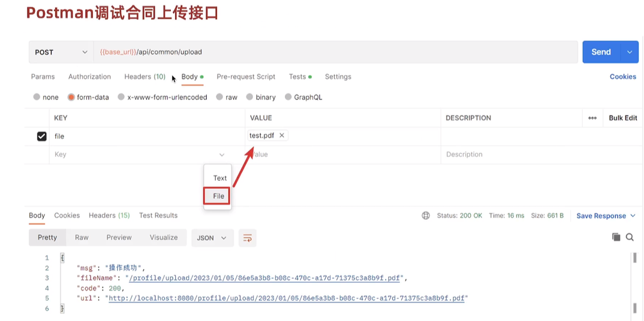The width and height of the screenshot is (644, 321).
Task: Click the file key cell
Action: (147, 136)
